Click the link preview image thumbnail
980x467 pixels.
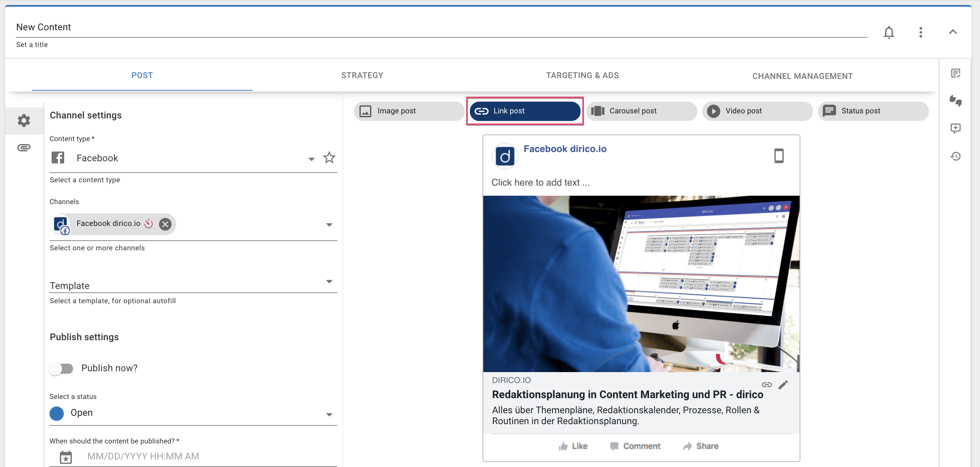click(641, 284)
